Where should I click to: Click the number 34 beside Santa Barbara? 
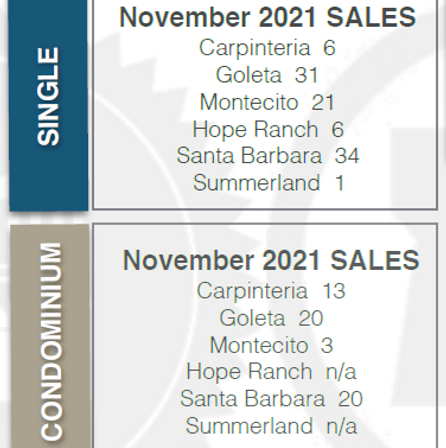pos(347,156)
